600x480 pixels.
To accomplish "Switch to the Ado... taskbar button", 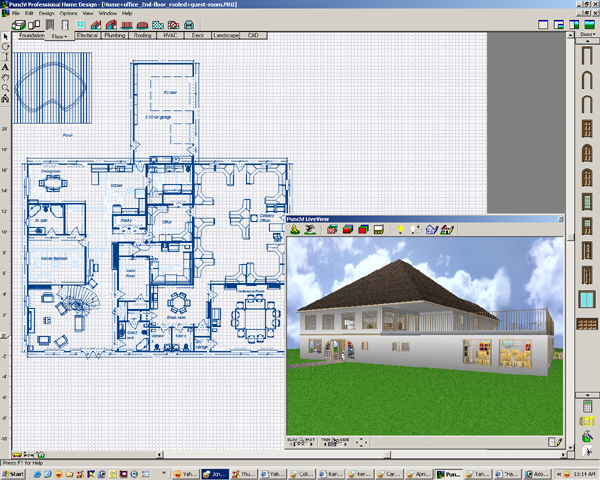I will pos(537,474).
